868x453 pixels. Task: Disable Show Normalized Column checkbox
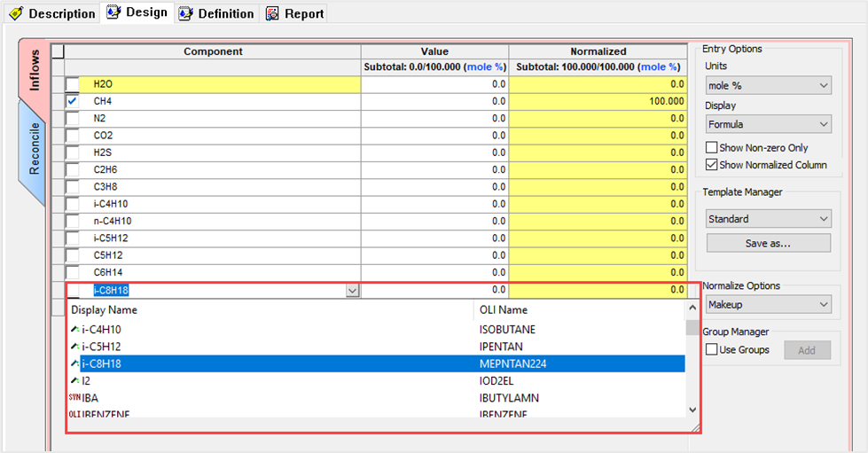point(711,165)
